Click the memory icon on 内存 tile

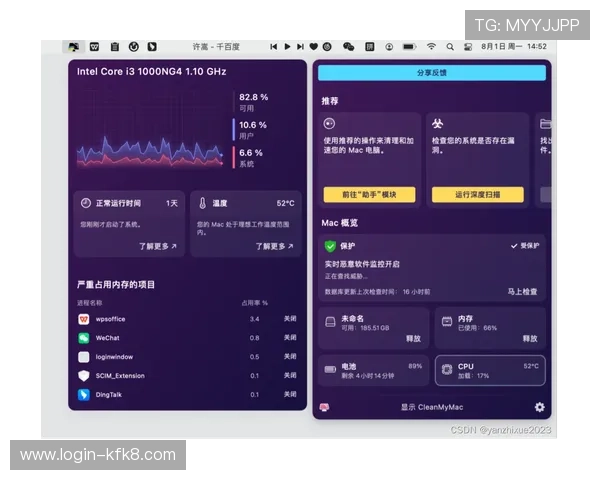coord(447,322)
